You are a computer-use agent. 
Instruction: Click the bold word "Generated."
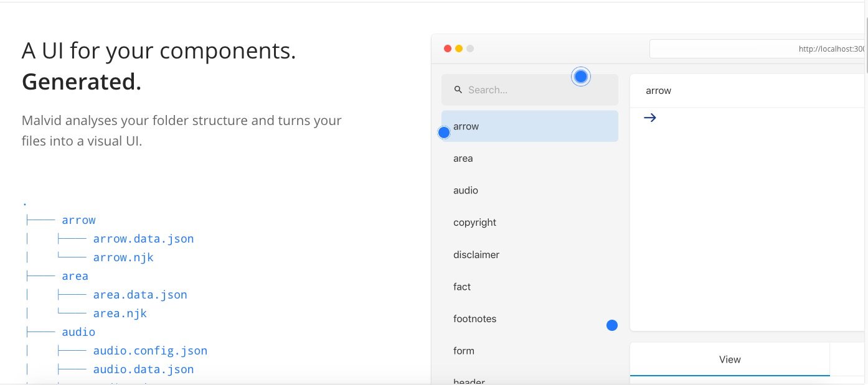tap(82, 81)
